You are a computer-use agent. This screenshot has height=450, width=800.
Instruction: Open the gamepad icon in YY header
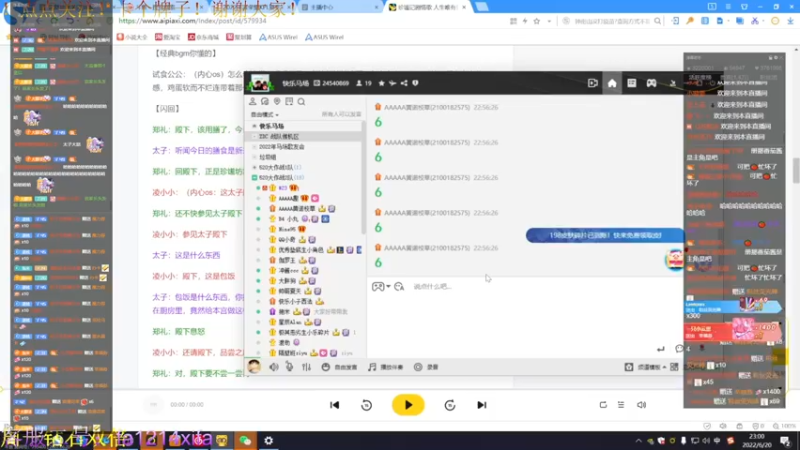[x=652, y=83]
